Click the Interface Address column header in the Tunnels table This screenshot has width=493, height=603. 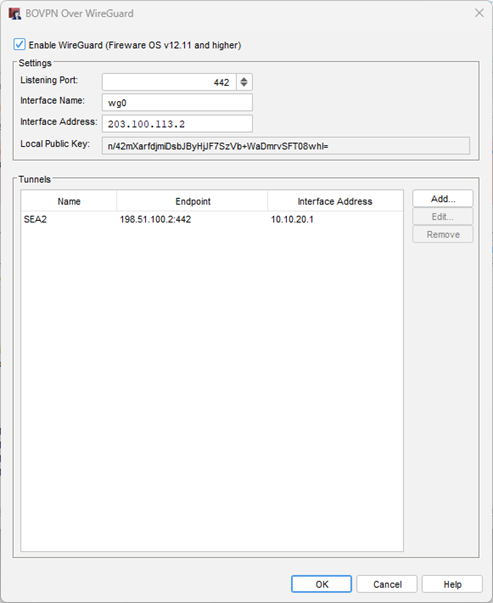click(335, 201)
